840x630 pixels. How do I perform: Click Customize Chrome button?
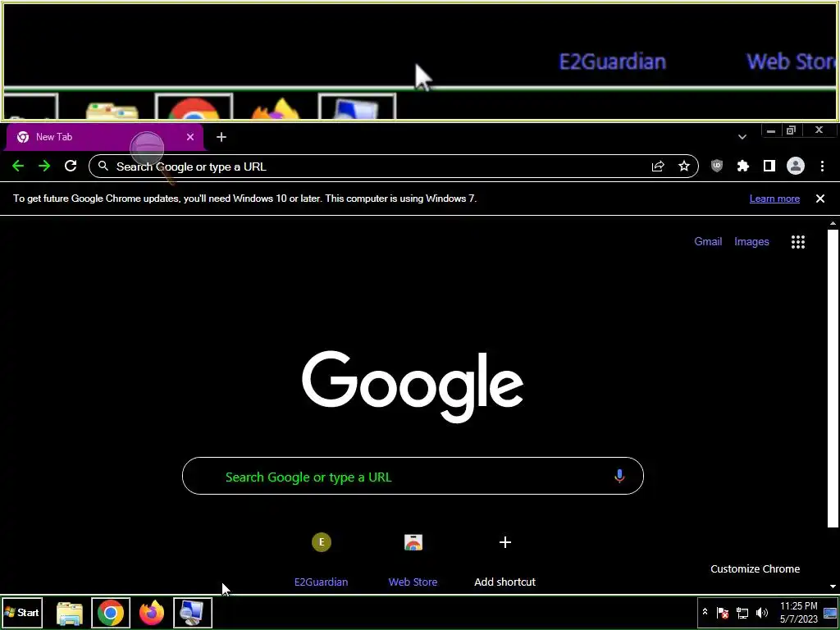pyautogui.click(x=755, y=569)
